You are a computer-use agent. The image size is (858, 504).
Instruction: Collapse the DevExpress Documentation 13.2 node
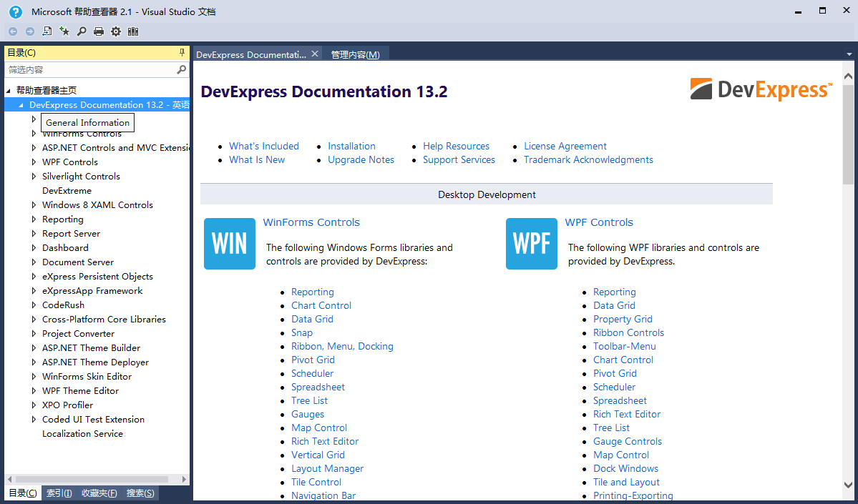click(21, 105)
